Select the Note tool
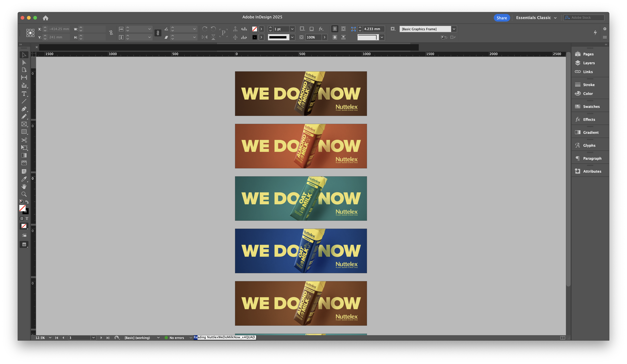The width and height of the screenshot is (627, 364). coord(24,171)
